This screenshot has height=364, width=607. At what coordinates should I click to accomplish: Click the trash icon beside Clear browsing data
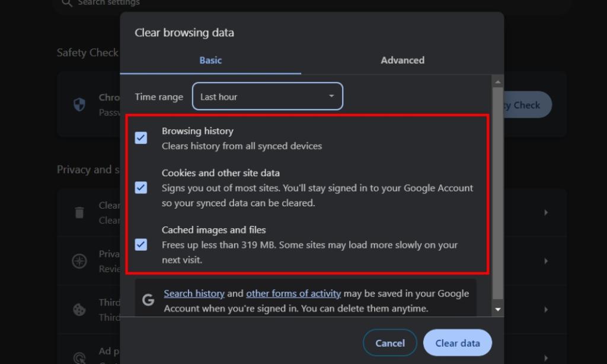pos(80,212)
